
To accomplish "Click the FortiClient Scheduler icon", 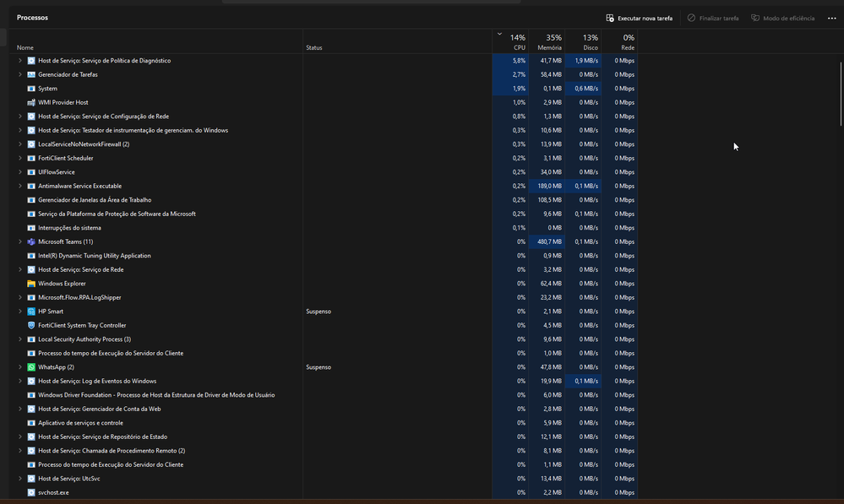I will [31, 158].
